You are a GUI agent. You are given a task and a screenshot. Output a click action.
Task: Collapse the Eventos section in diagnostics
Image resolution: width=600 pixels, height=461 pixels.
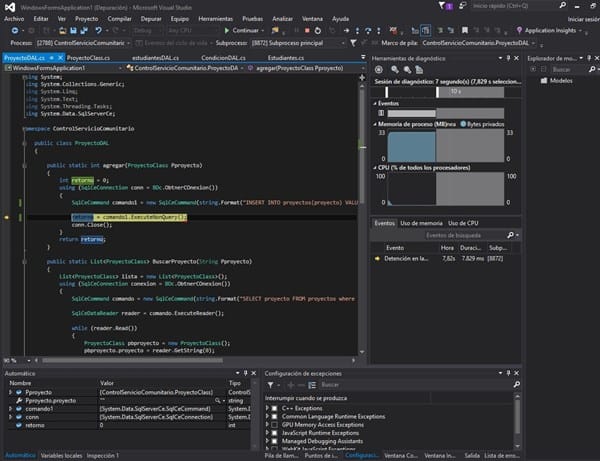376,102
